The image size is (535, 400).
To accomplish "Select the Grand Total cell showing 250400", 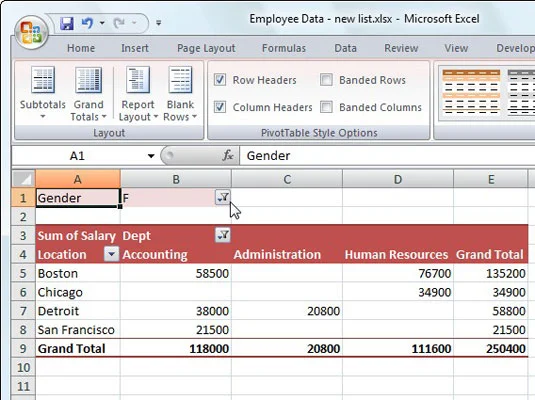I will pyautogui.click(x=491, y=348).
